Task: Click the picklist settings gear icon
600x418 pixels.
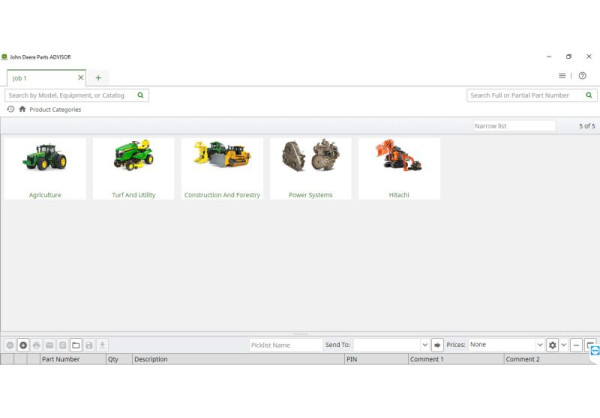Action: pos(552,345)
